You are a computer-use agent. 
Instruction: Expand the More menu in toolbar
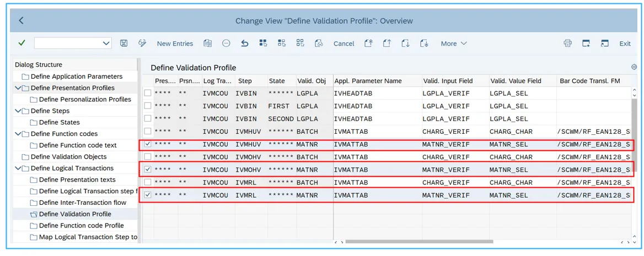pyautogui.click(x=453, y=43)
